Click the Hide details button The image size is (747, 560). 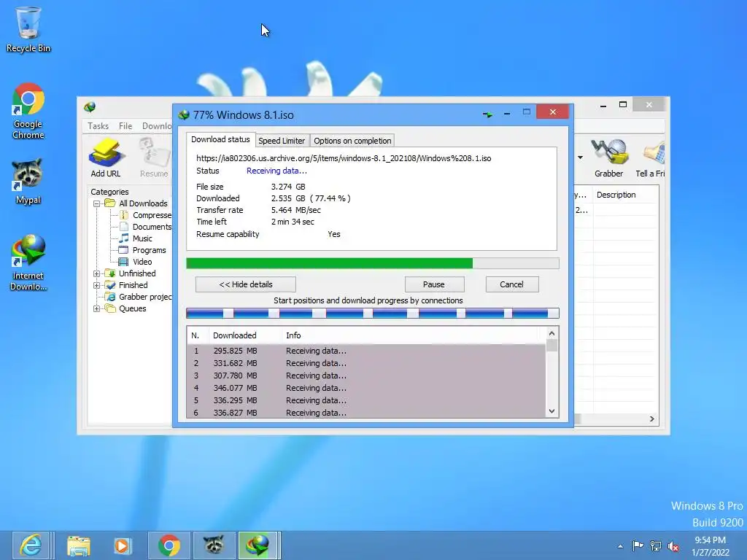coord(246,284)
